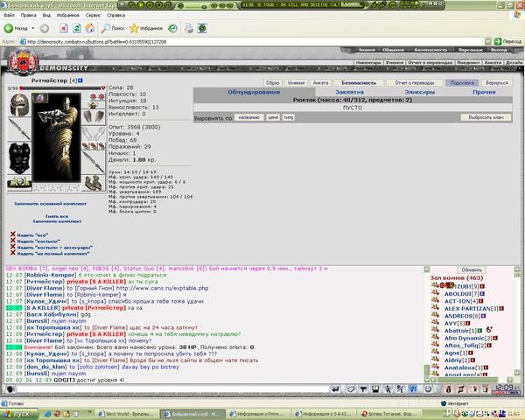Click the browser Refresh page icon
525x420 pixels.
[77, 28]
